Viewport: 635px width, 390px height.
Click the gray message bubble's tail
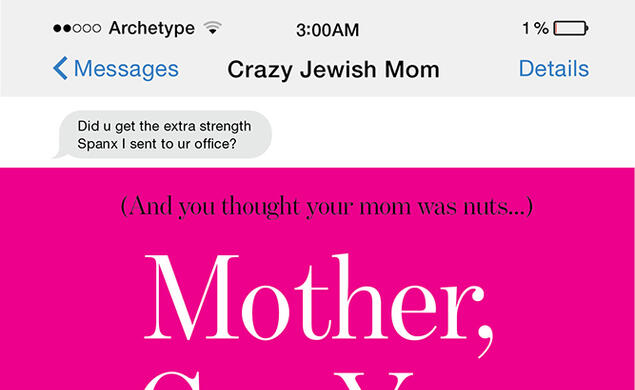click(60, 153)
